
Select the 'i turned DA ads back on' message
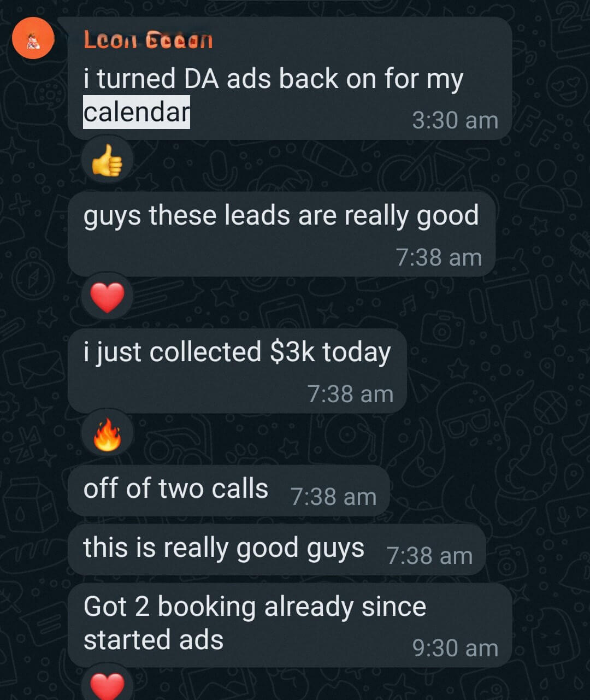273,79
